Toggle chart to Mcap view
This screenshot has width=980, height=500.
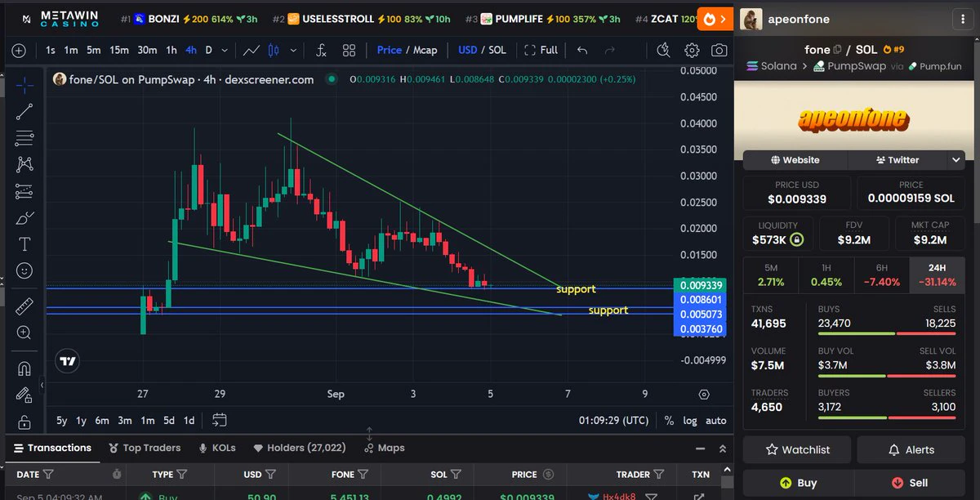[x=425, y=50]
